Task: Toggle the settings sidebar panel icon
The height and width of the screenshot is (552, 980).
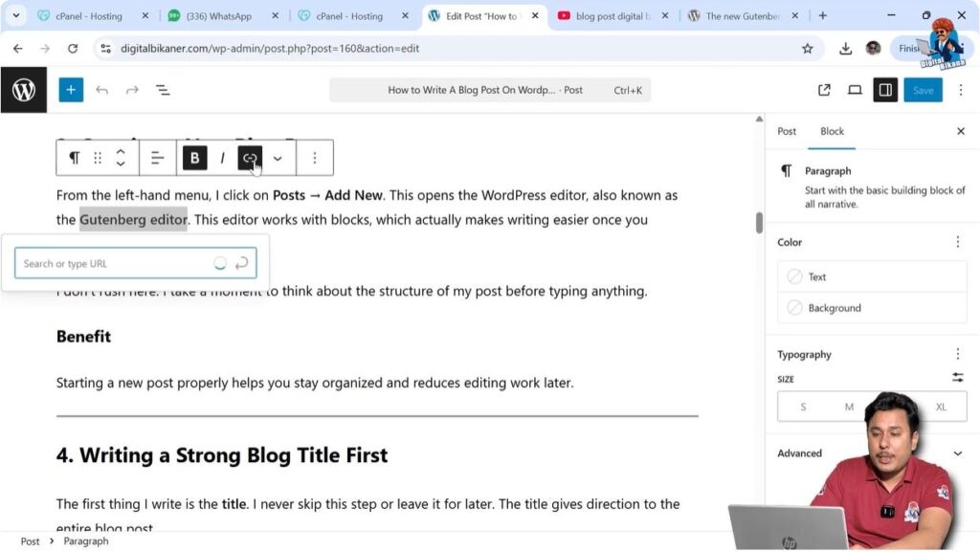Action: (885, 89)
